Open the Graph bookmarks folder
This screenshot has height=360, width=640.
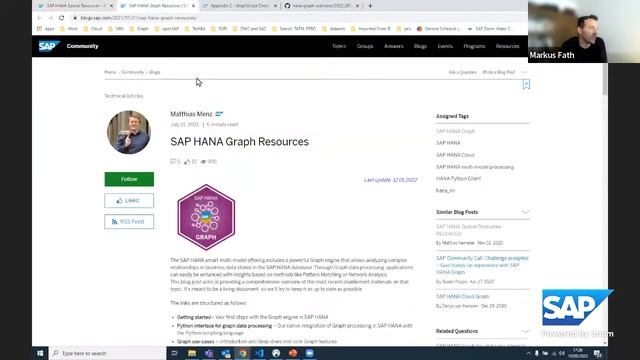pyautogui.click(x=139, y=29)
